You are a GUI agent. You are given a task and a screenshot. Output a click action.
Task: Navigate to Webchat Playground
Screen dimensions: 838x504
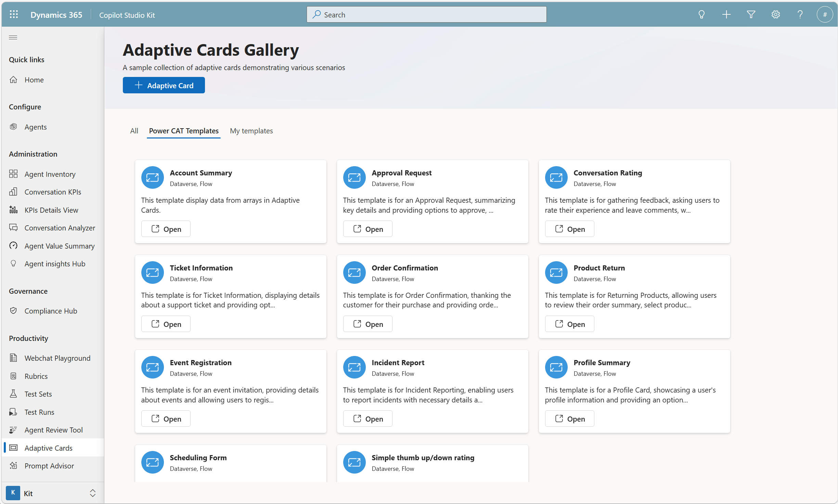(x=57, y=358)
